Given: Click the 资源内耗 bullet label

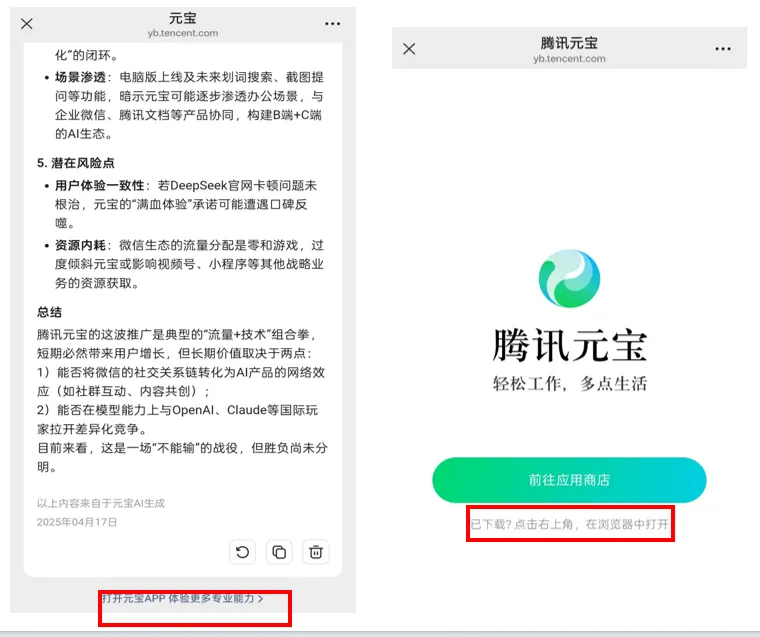Looking at the screenshot, I should (80, 245).
